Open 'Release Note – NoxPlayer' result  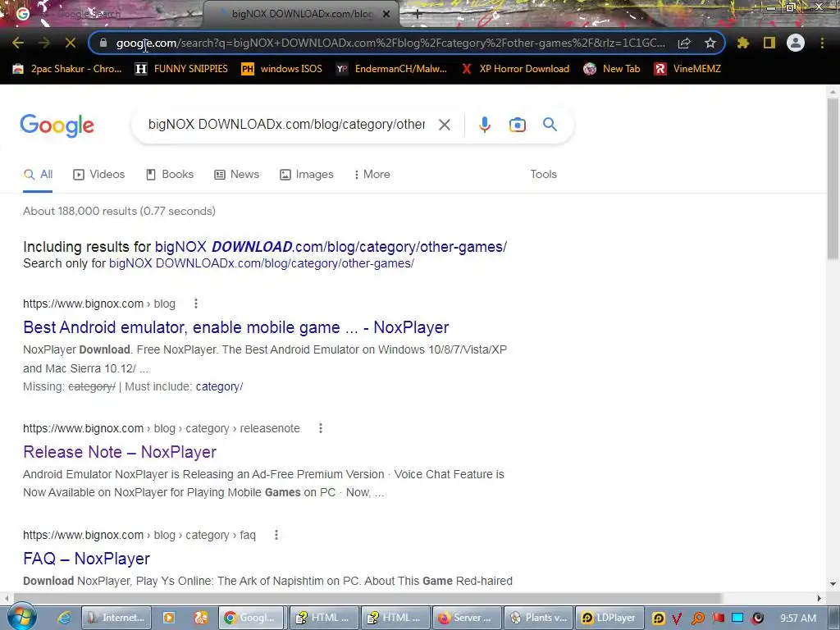120,452
